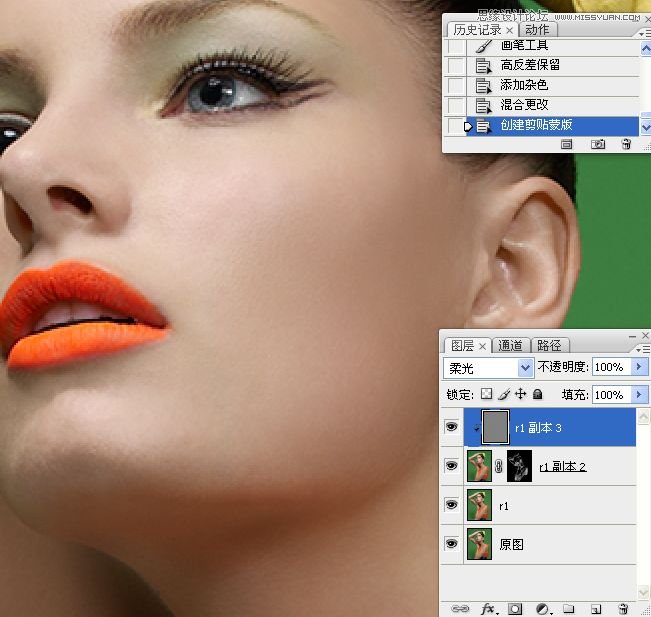
Task: Select layer named r1 副本 2
Action: coord(563,466)
